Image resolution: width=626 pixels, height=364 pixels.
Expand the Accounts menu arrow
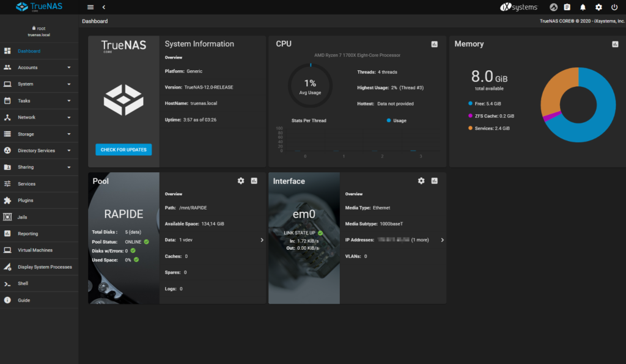[69, 67]
